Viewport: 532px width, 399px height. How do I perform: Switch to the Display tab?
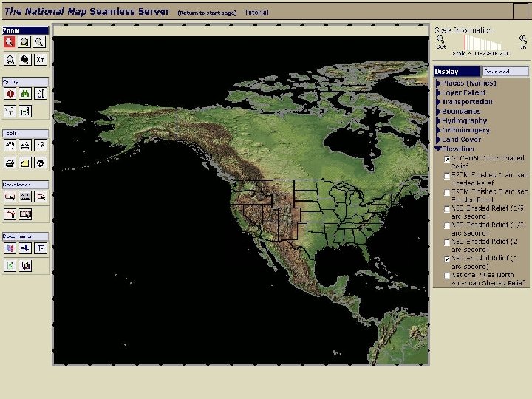tap(457, 72)
